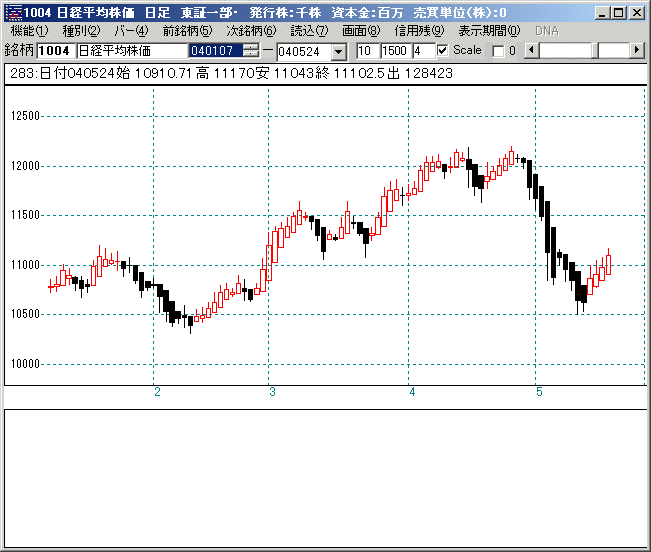
Task: Click the 10000 price axis label
Action: pos(25,364)
